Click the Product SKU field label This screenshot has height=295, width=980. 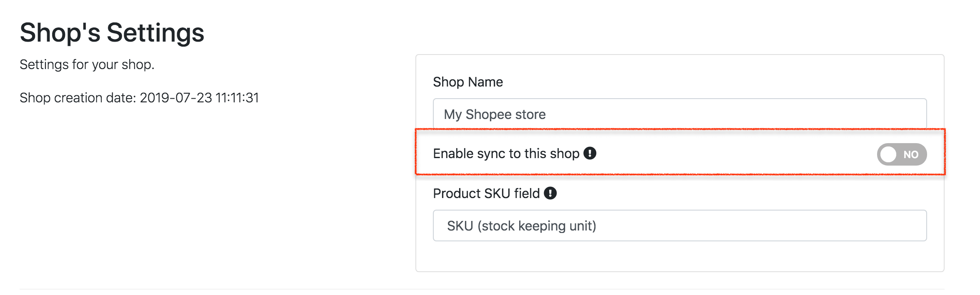point(486,193)
